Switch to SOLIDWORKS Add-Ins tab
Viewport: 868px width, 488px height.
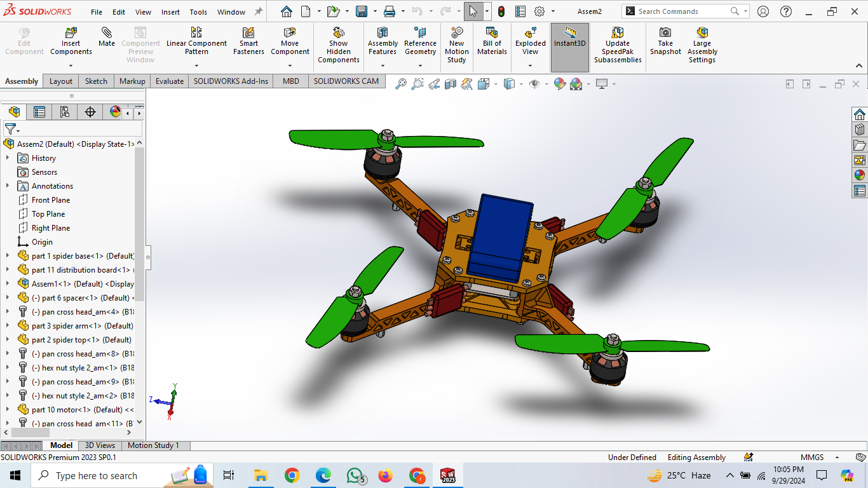(x=231, y=81)
